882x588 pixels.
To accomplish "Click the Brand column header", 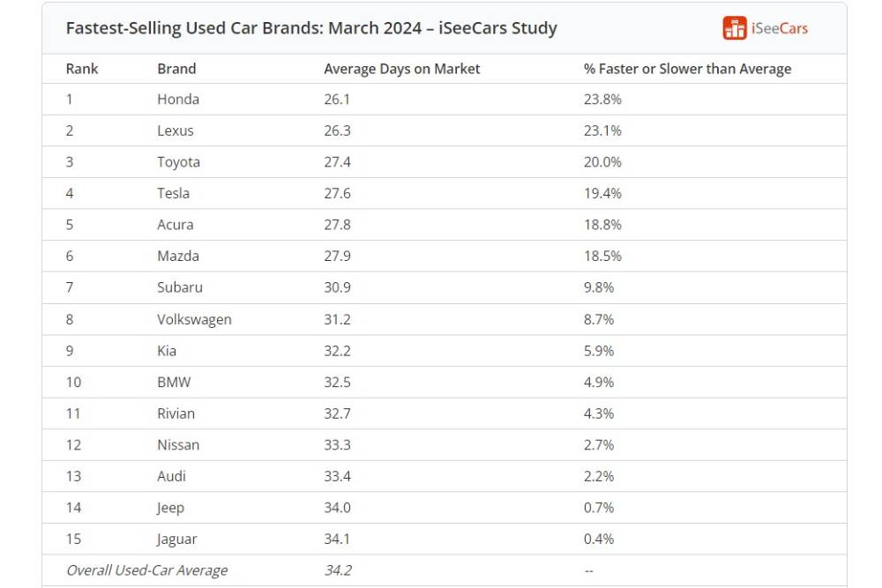I will point(176,69).
